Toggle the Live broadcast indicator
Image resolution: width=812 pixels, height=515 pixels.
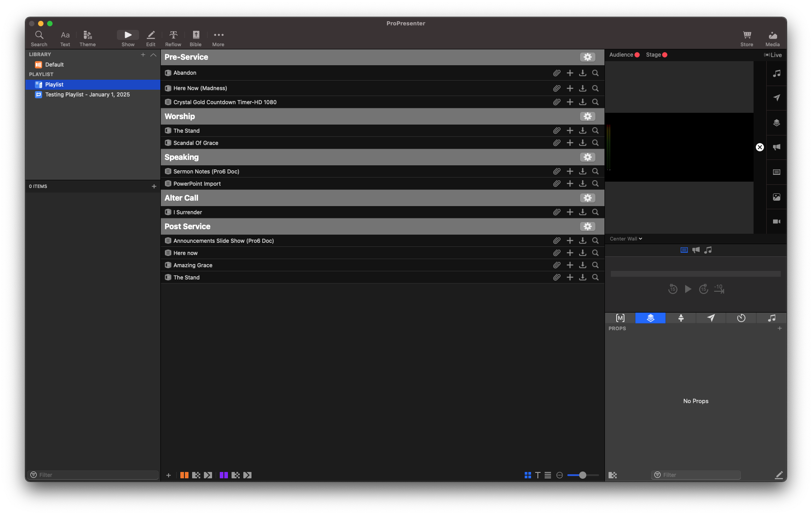pos(773,55)
